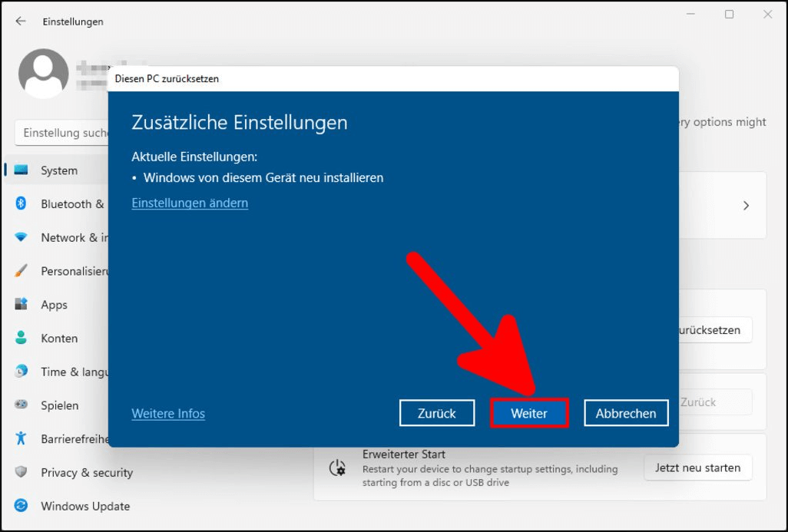
Task: Open the Apps section icon
Action: (22, 305)
